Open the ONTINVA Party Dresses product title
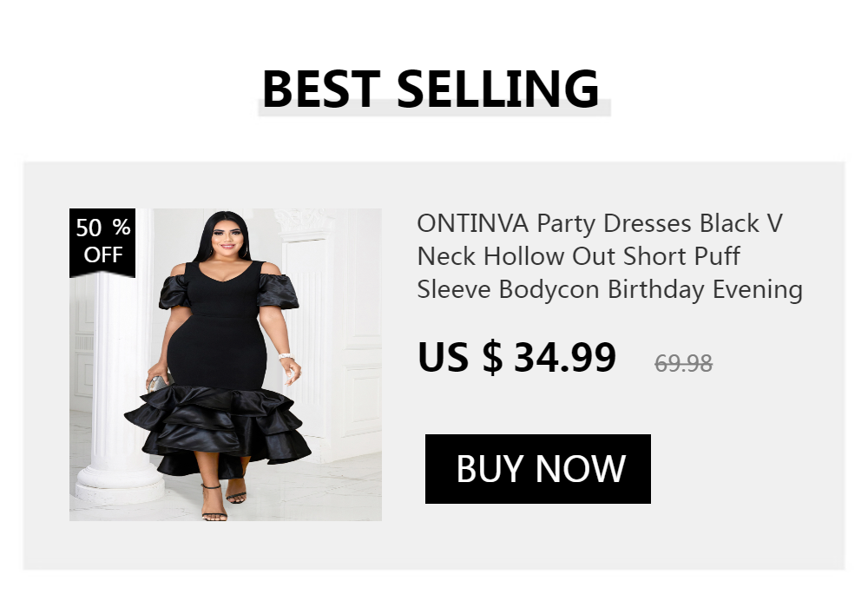 click(x=609, y=256)
